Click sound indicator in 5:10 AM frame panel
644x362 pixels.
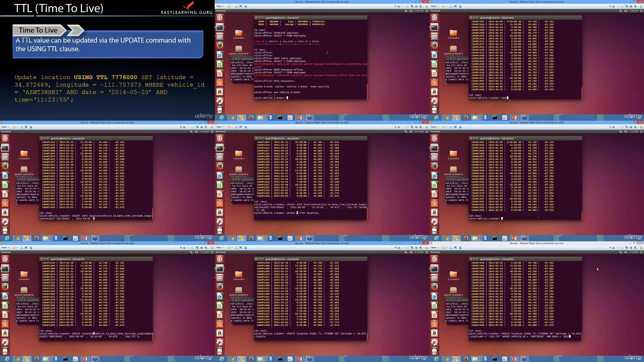point(196,131)
